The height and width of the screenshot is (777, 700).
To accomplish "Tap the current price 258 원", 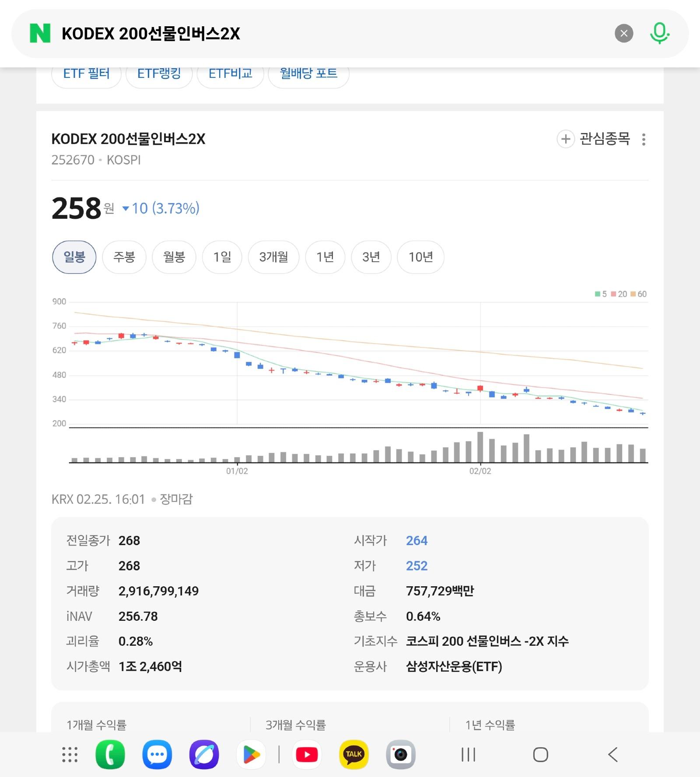I will click(x=83, y=208).
